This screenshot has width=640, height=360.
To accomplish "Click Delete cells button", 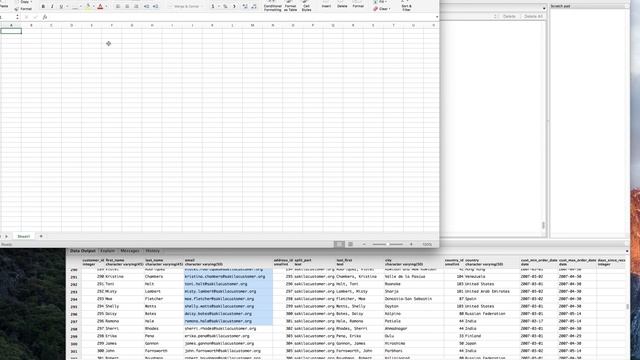I will [342, 4].
